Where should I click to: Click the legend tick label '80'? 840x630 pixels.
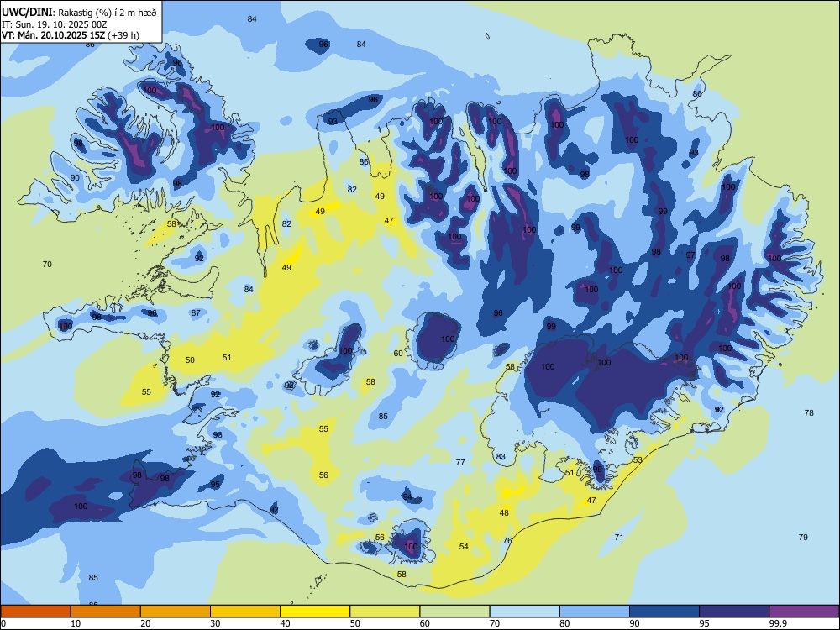click(564, 623)
